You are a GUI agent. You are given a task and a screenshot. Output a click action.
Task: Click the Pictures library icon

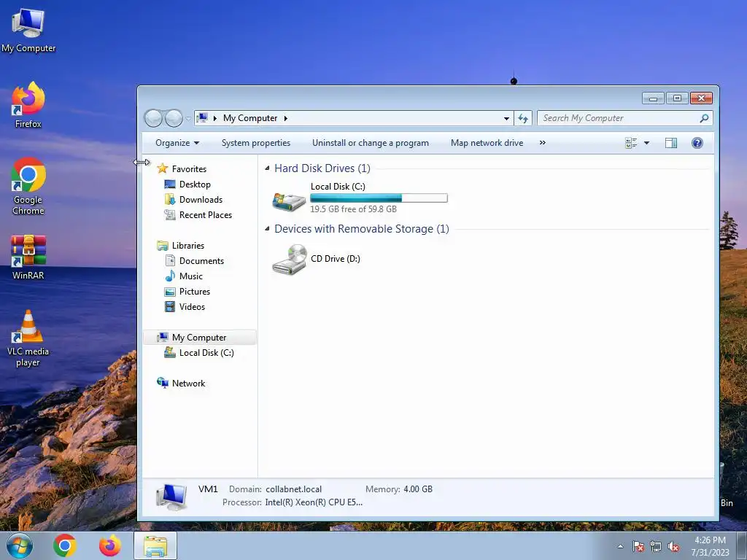tap(169, 292)
